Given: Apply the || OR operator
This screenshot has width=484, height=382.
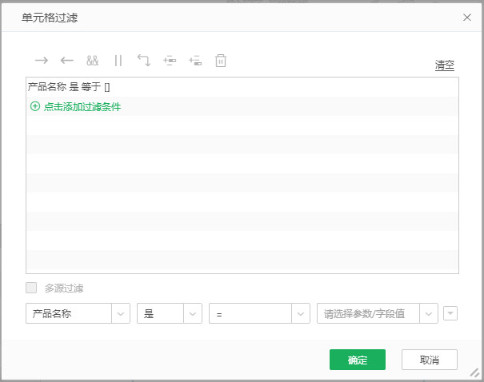Looking at the screenshot, I should [118, 61].
